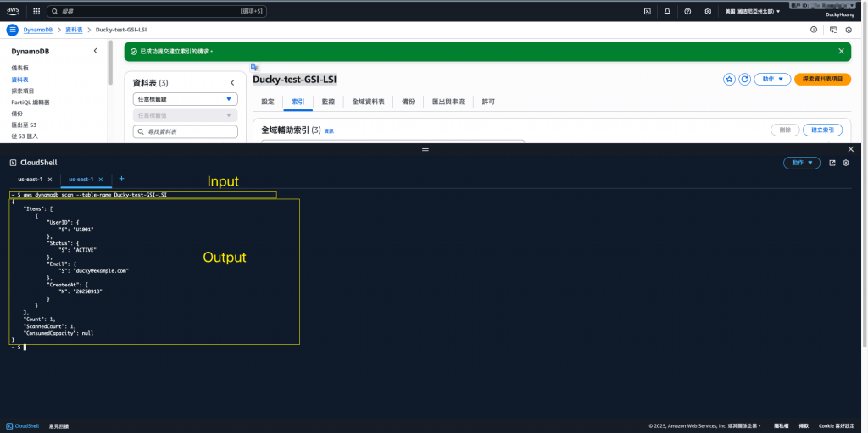Collapse the 資料表 (3) list panel
868x433 pixels.
point(232,83)
